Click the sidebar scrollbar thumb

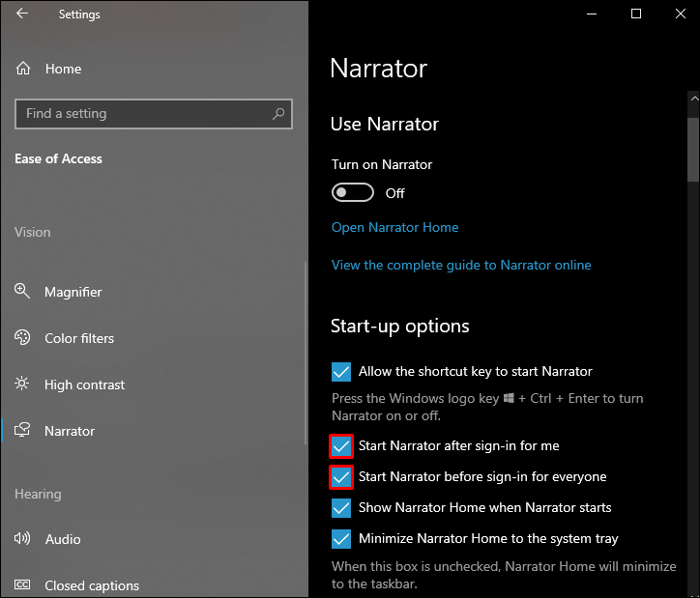306,353
